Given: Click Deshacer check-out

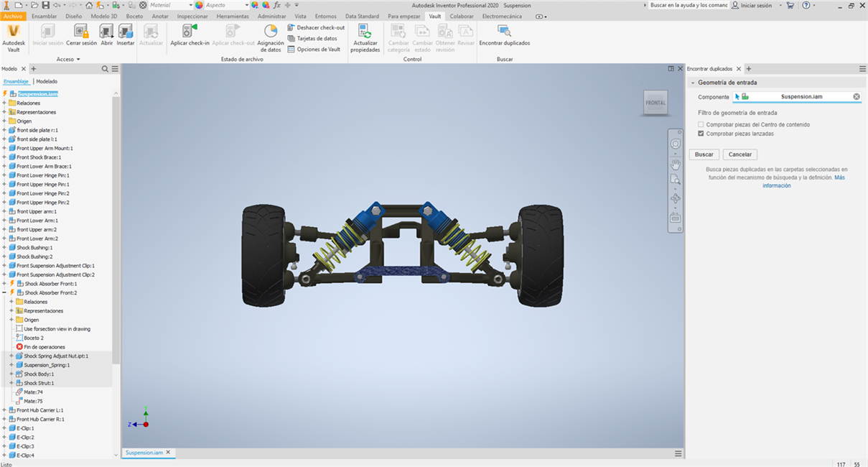Looking at the screenshot, I should 316,27.
